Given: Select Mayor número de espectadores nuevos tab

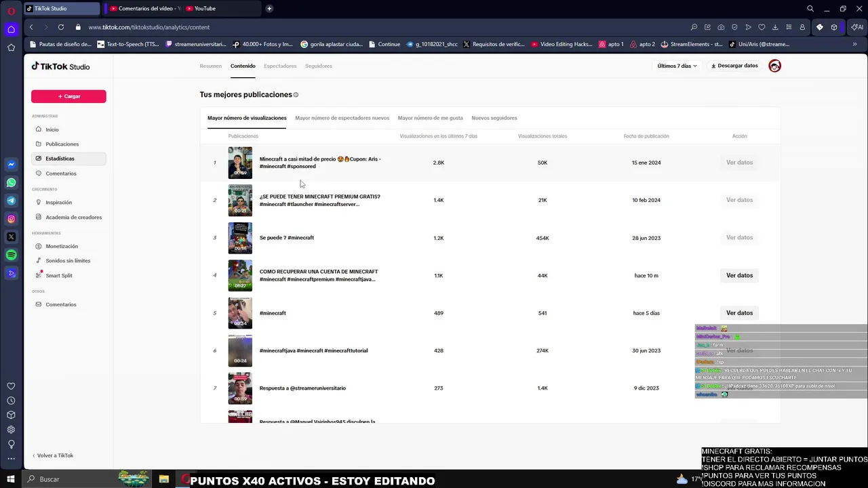Looking at the screenshot, I should [342, 118].
